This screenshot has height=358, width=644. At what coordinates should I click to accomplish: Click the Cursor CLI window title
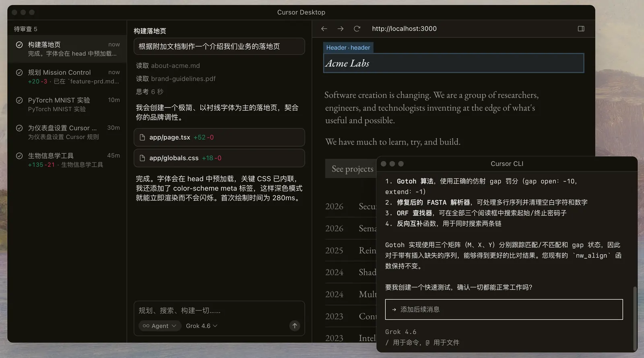[507, 163]
